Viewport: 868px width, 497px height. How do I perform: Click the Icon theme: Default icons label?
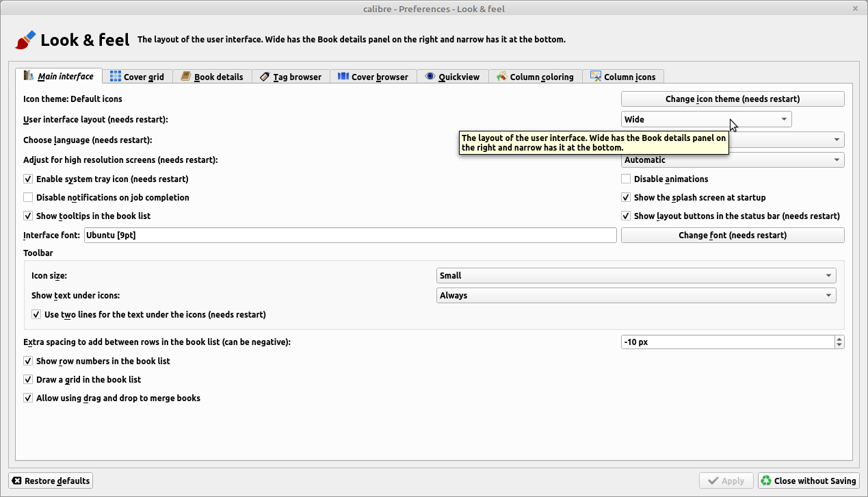[73, 99]
